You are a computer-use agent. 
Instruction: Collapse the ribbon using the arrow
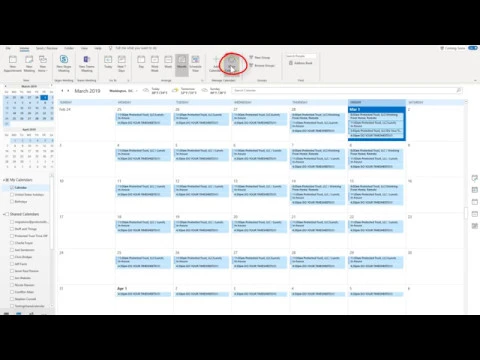475,80
